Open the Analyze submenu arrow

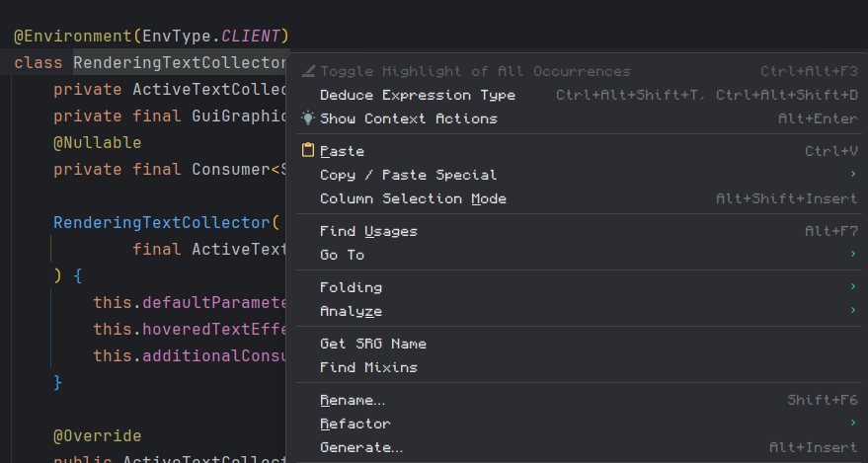point(852,311)
